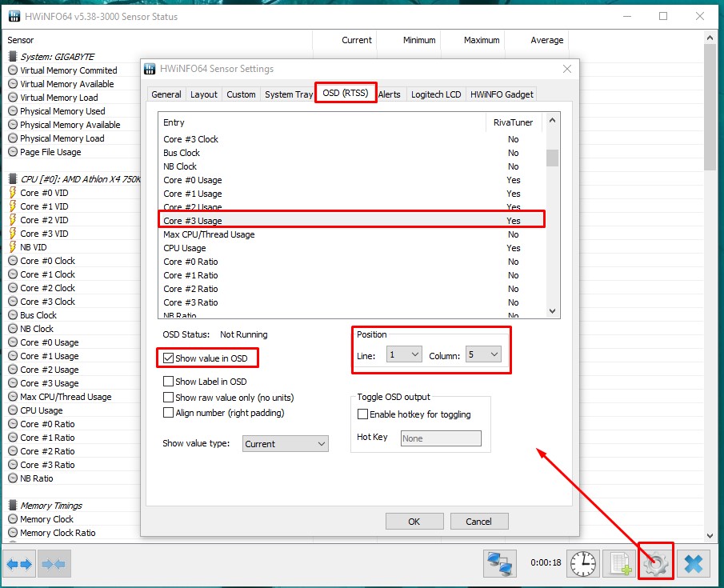Click Memory Timings chip icon

13,506
